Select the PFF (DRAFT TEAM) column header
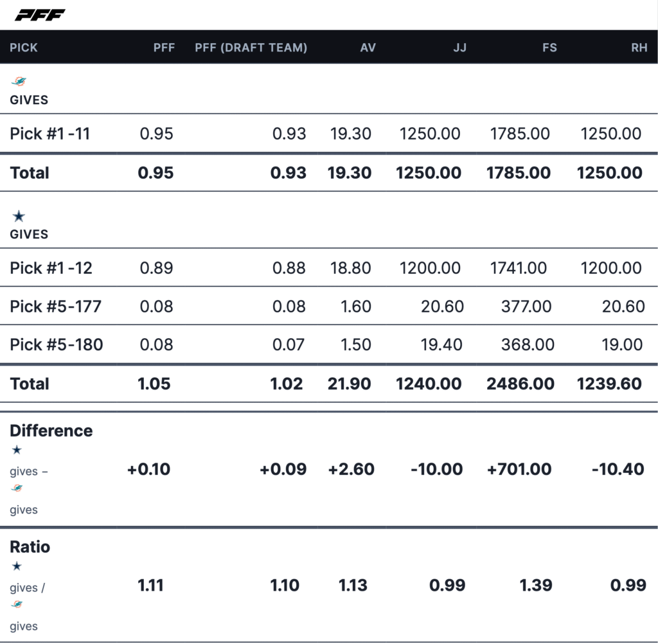 click(251, 48)
